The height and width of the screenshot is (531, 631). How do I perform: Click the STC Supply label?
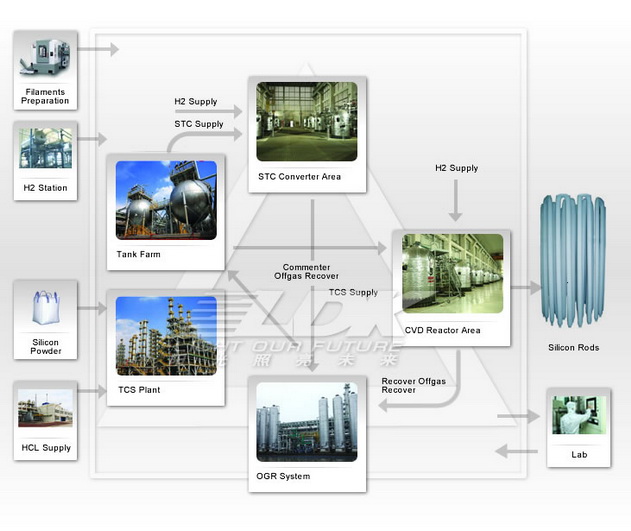pyautogui.click(x=199, y=124)
